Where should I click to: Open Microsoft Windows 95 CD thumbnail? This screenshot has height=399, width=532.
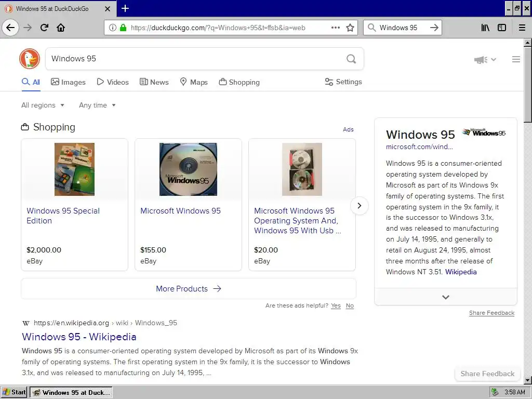click(x=188, y=169)
